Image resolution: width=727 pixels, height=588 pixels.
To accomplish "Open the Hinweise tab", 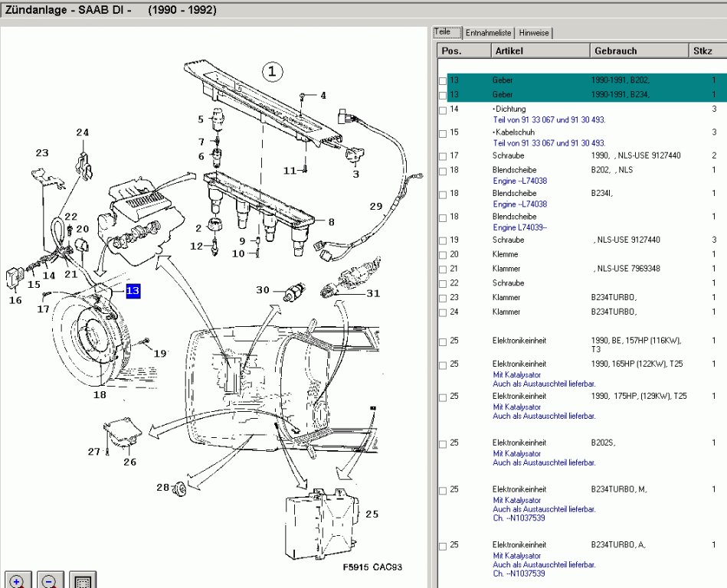I will click(x=534, y=33).
